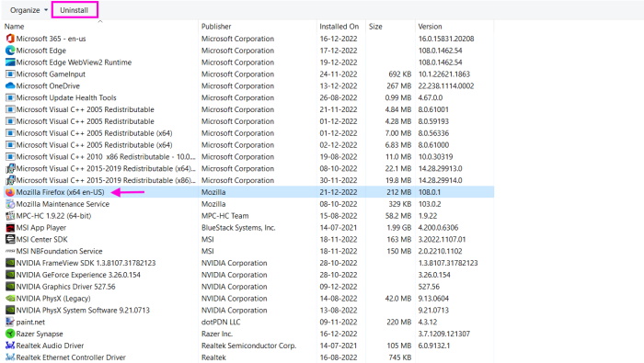The width and height of the screenshot is (644, 363).
Task: Select the Microsoft Update Health Tools icon
Action: 10,97
